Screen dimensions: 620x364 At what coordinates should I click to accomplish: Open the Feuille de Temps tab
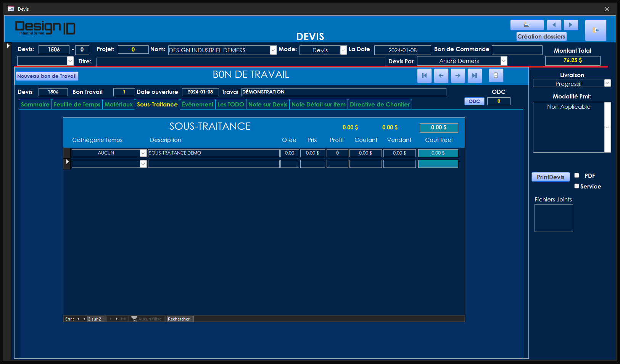[77, 105]
